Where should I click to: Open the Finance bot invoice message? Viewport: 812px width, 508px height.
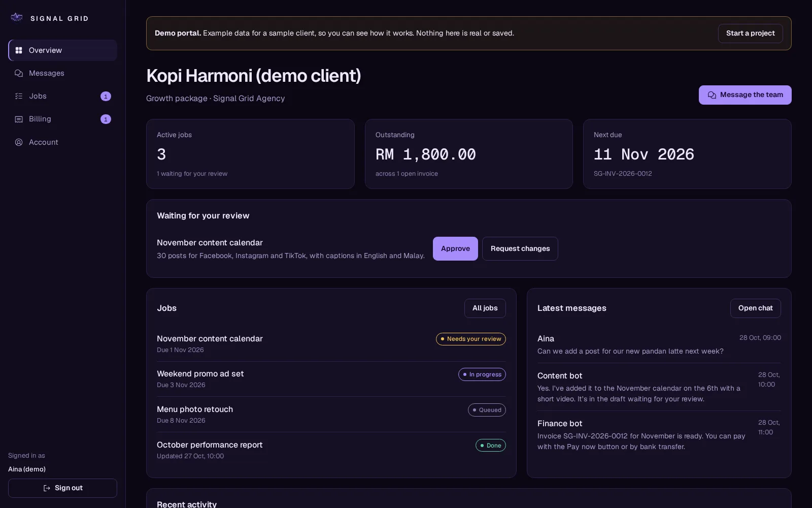click(659, 435)
